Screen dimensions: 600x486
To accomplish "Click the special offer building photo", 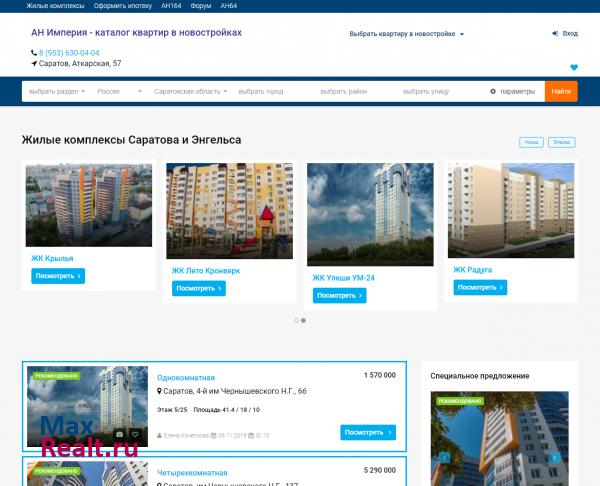I will tap(499, 439).
